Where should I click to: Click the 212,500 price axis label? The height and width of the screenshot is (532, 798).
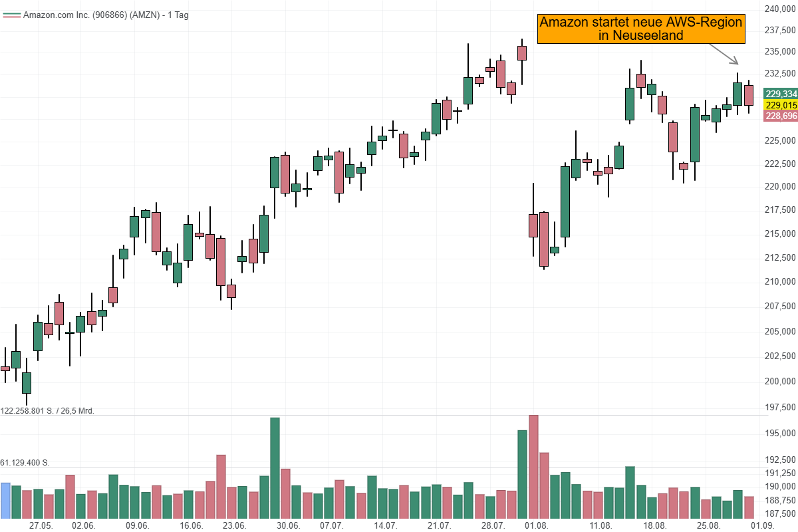point(781,257)
